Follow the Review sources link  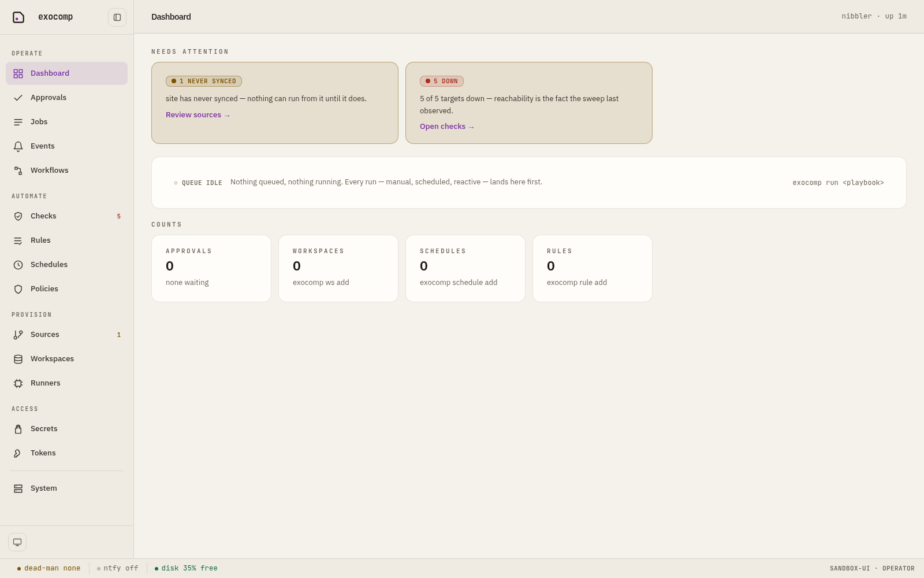point(198,115)
